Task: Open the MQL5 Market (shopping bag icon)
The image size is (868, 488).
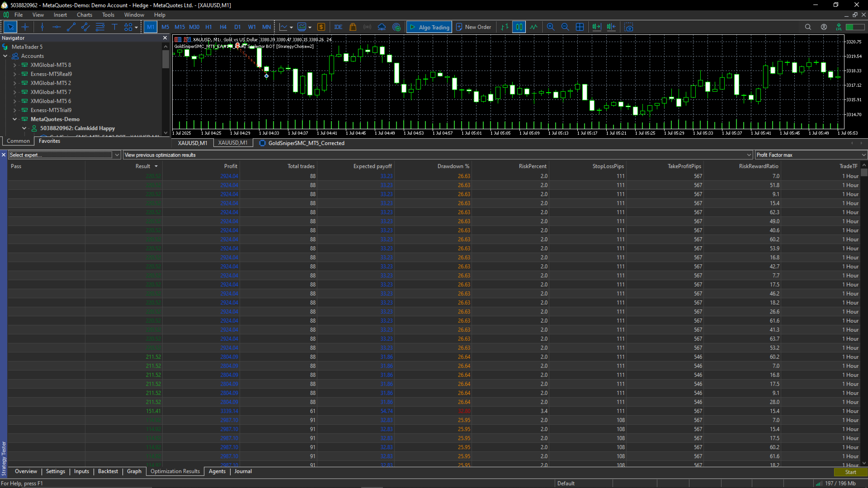Action: coord(353,27)
